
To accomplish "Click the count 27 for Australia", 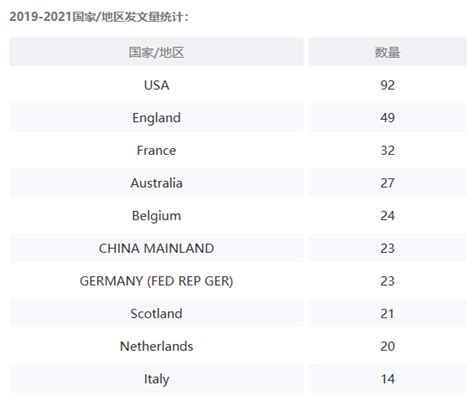I will tap(387, 183).
